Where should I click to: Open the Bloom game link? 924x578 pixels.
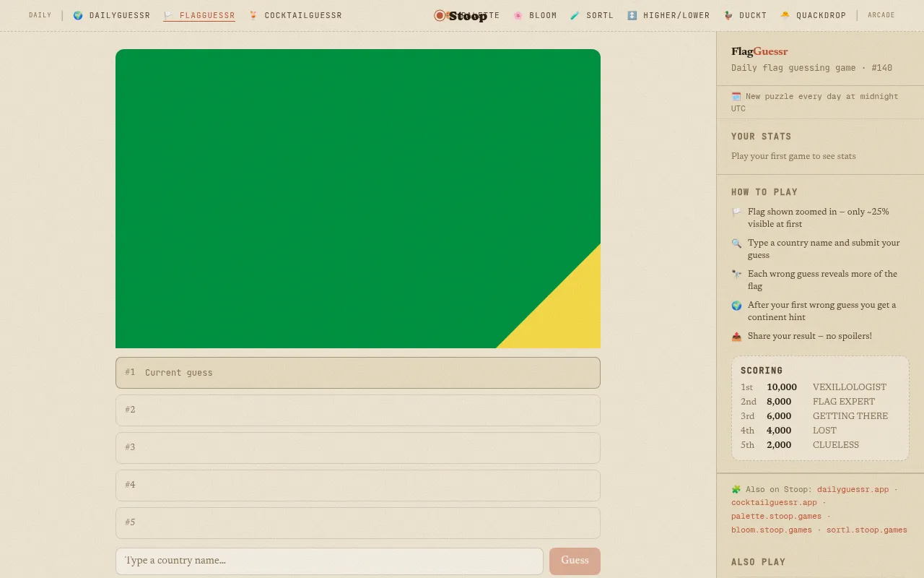(535, 15)
